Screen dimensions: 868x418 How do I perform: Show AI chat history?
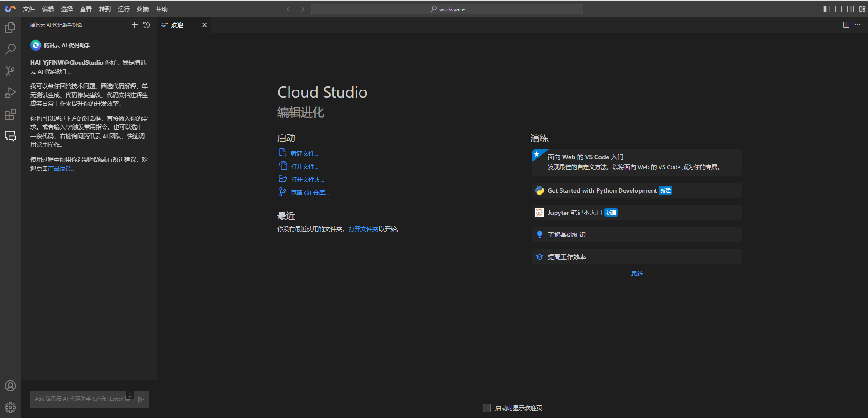tap(147, 25)
